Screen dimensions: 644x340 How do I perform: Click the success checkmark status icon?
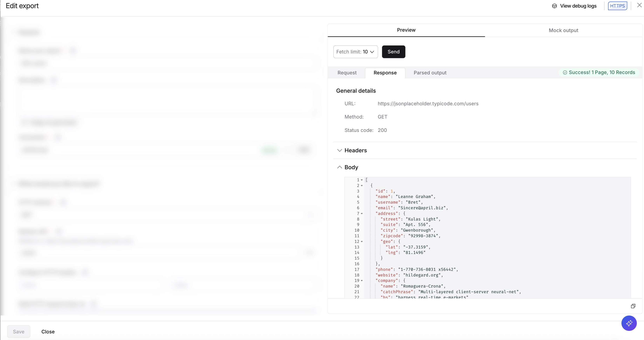click(x=565, y=72)
